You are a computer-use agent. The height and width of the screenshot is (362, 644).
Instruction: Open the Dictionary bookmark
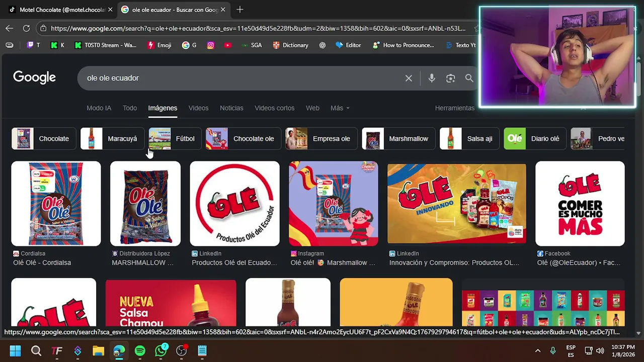tap(290, 45)
